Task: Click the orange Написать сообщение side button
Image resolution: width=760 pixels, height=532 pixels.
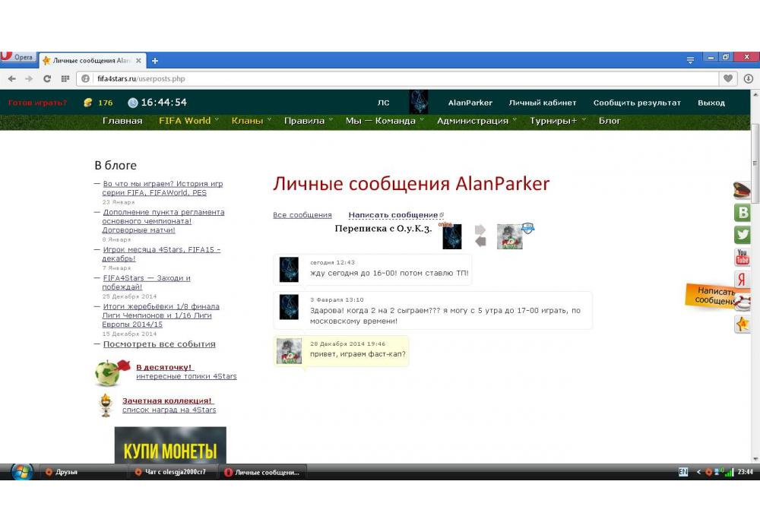Action: click(714, 296)
